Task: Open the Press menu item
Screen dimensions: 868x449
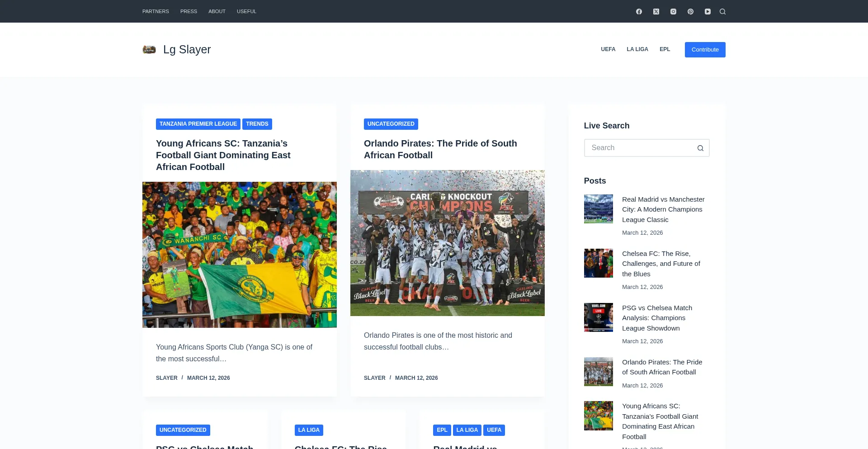Action: (x=189, y=11)
